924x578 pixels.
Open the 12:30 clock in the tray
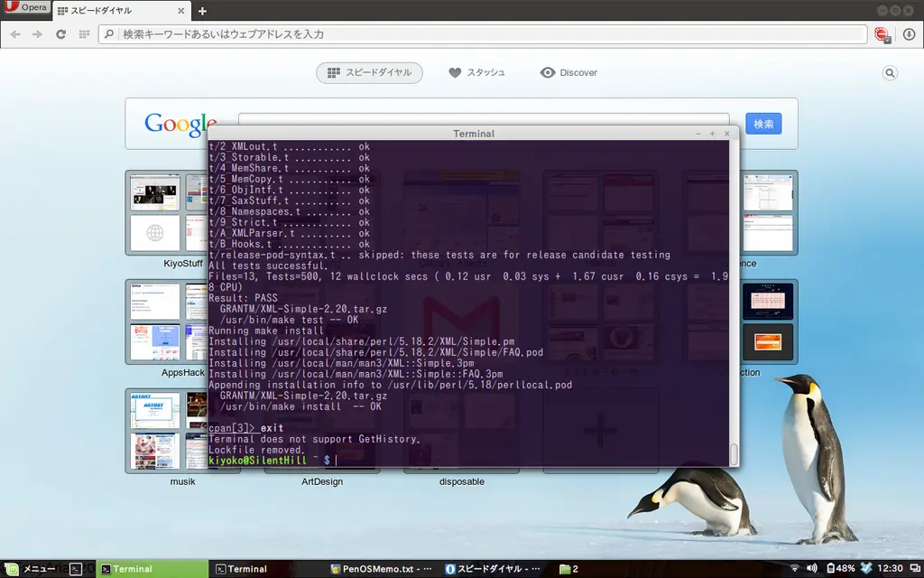tap(890, 568)
